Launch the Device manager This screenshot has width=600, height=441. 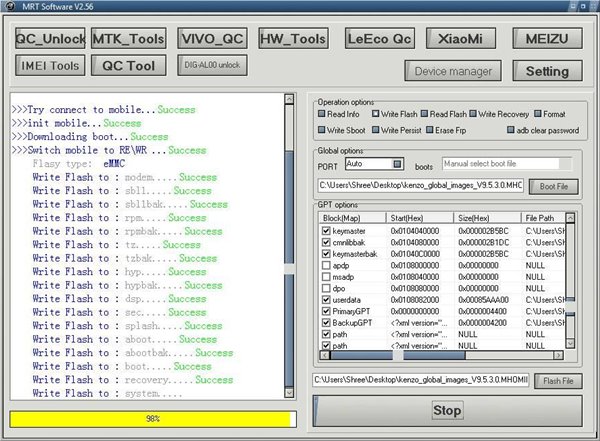pos(453,71)
